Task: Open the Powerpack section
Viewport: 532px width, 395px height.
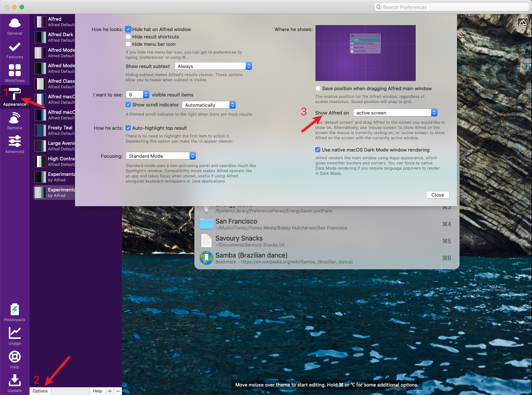Action: point(15,313)
